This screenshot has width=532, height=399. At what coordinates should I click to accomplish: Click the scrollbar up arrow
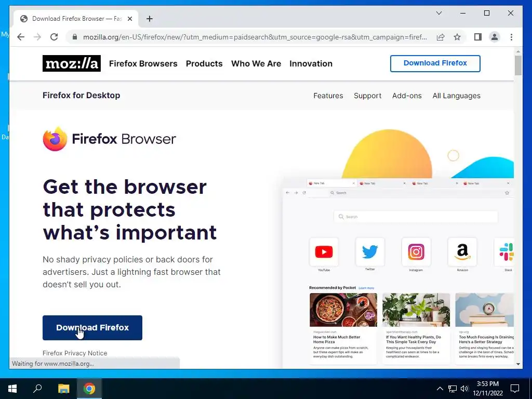pos(518,51)
